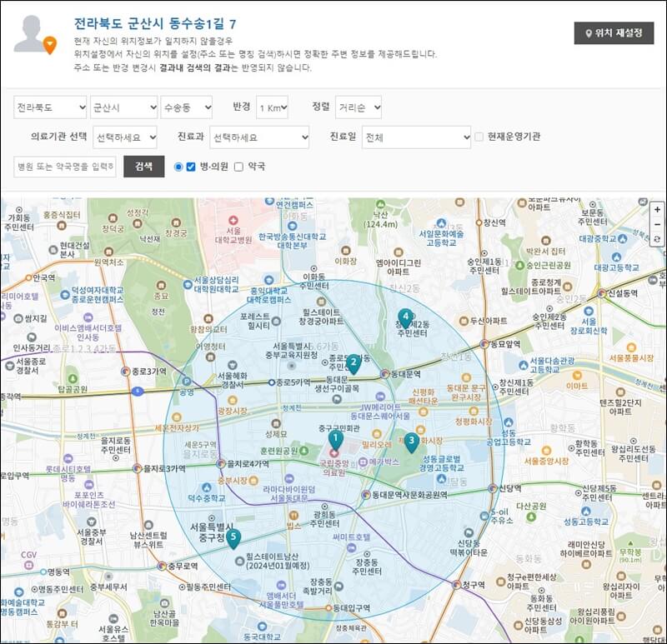Click the 위치 재설정 button
Screen dimensions: 667x644
tap(614, 32)
